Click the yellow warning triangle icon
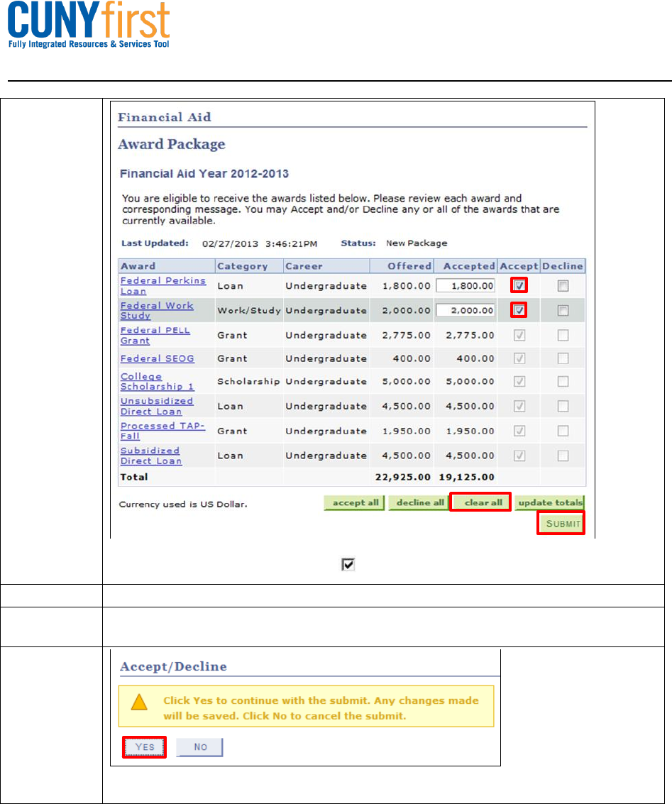Image resolution: width=672 pixels, height=804 pixels. (x=139, y=702)
